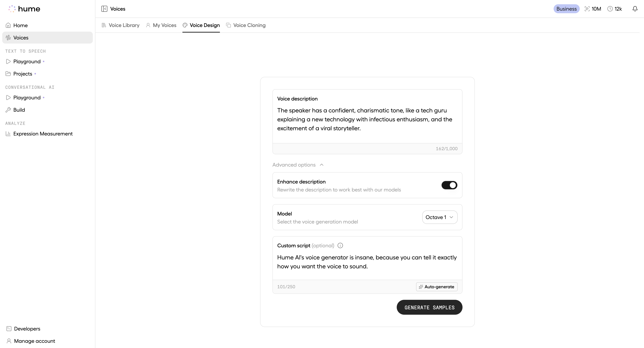Select Expression Measurement in the sidebar
This screenshot has height=348, width=644.
point(43,134)
